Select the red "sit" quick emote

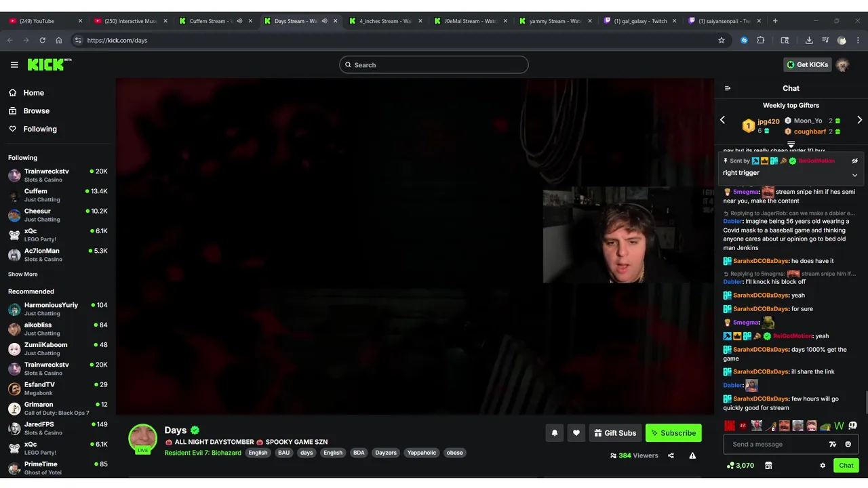[743, 426]
